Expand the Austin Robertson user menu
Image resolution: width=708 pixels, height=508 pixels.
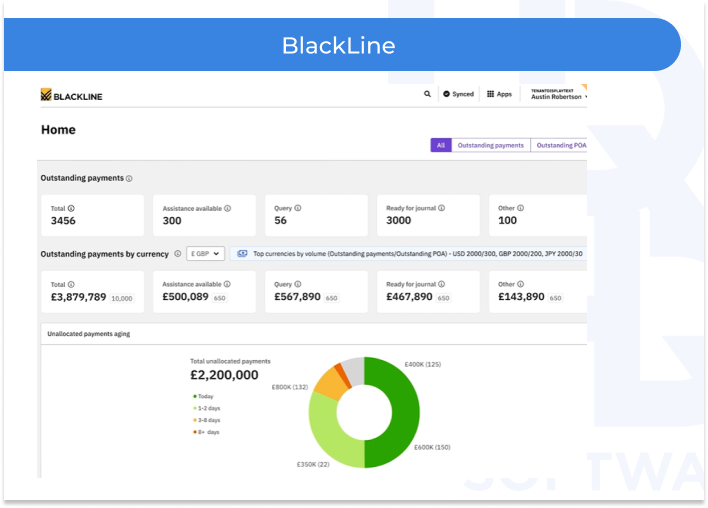click(x=559, y=94)
